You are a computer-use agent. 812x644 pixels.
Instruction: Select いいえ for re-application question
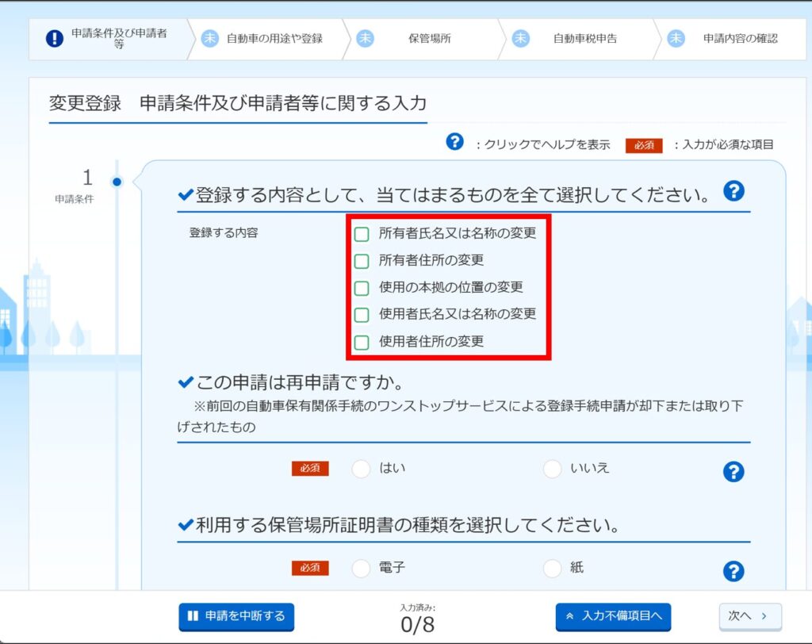[552, 469]
